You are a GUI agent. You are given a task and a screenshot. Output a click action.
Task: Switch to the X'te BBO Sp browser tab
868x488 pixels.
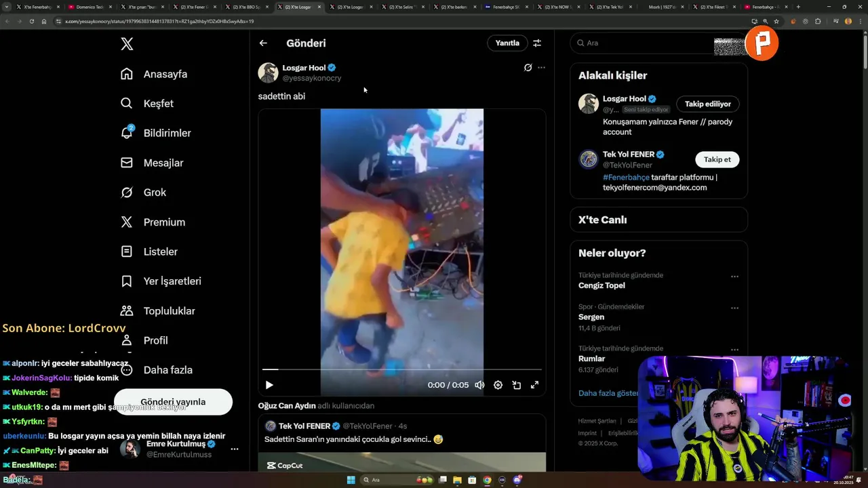[x=245, y=7]
